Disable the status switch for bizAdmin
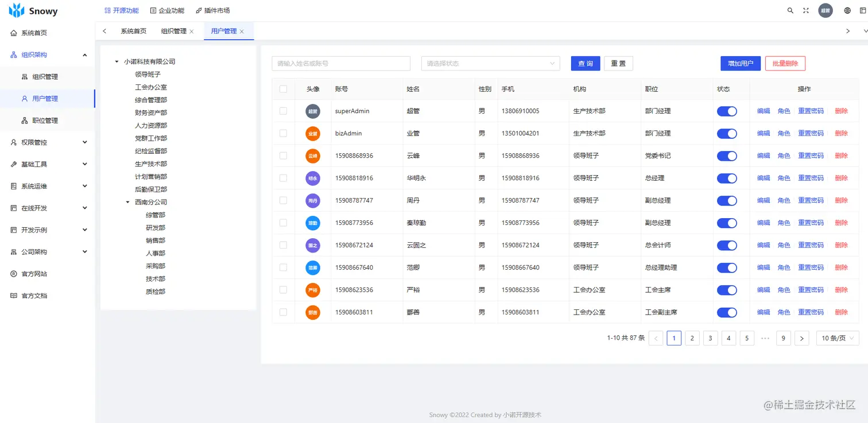Viewport: 868px width, 423px height. pyautogui.click(x=727, y=134)
